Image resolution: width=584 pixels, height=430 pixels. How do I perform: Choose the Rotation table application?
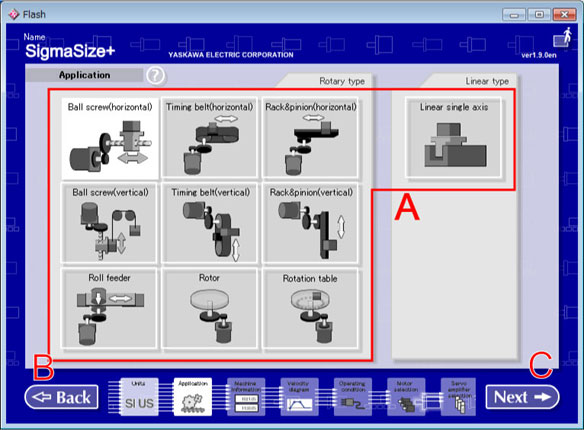point(310,309)
